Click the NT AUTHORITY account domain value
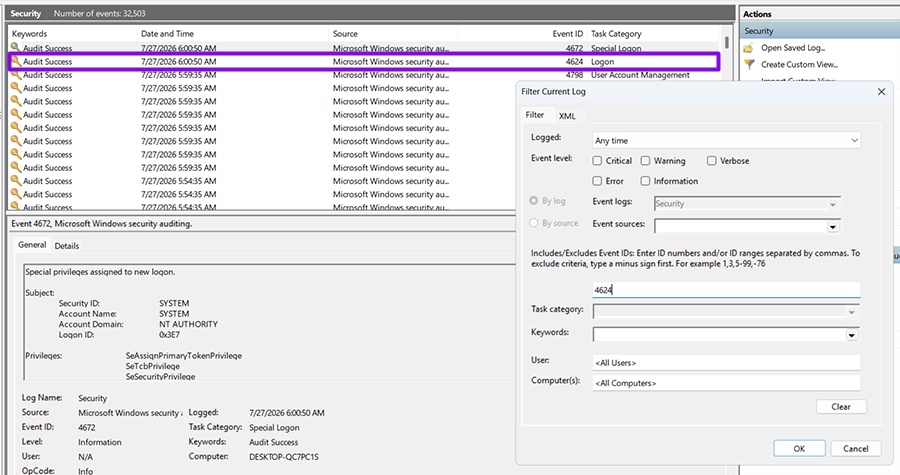The height and width of the screenshot is (475, 900). pos(188,325)
